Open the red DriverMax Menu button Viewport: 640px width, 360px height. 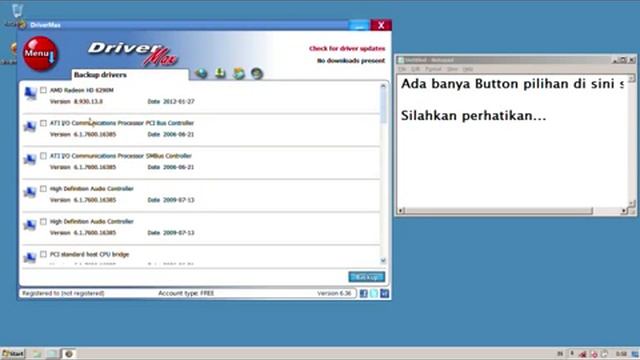click(x=40, y=53)
